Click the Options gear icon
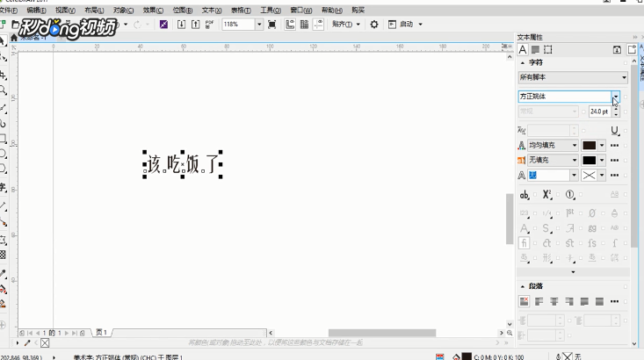This screenshot has width=644, height=360. 373,25
